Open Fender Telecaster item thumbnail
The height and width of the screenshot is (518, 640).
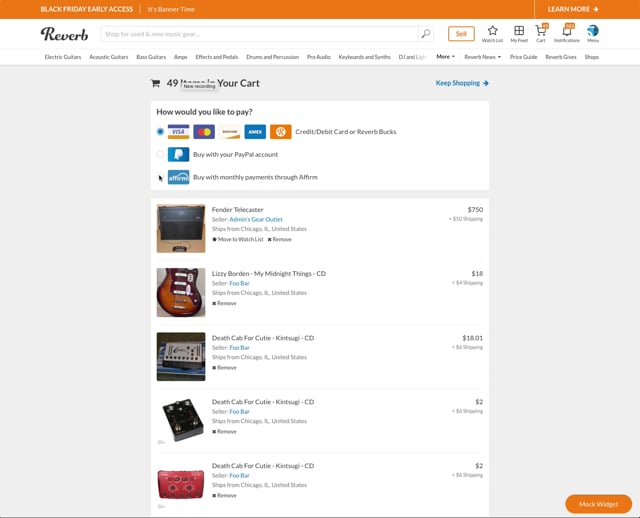tap(181, 229)
